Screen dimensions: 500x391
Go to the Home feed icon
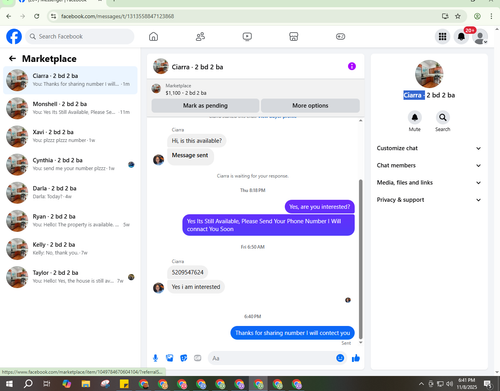tap(153, 36)
